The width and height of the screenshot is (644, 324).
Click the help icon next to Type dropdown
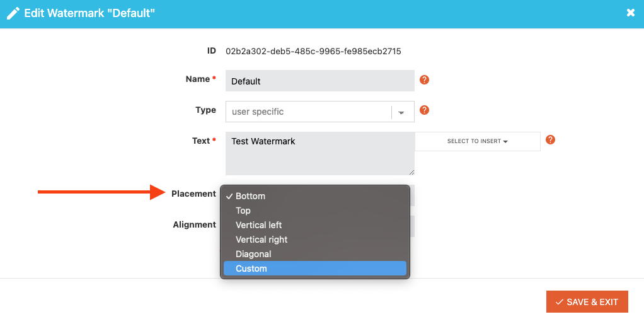(x=424, y=110)
